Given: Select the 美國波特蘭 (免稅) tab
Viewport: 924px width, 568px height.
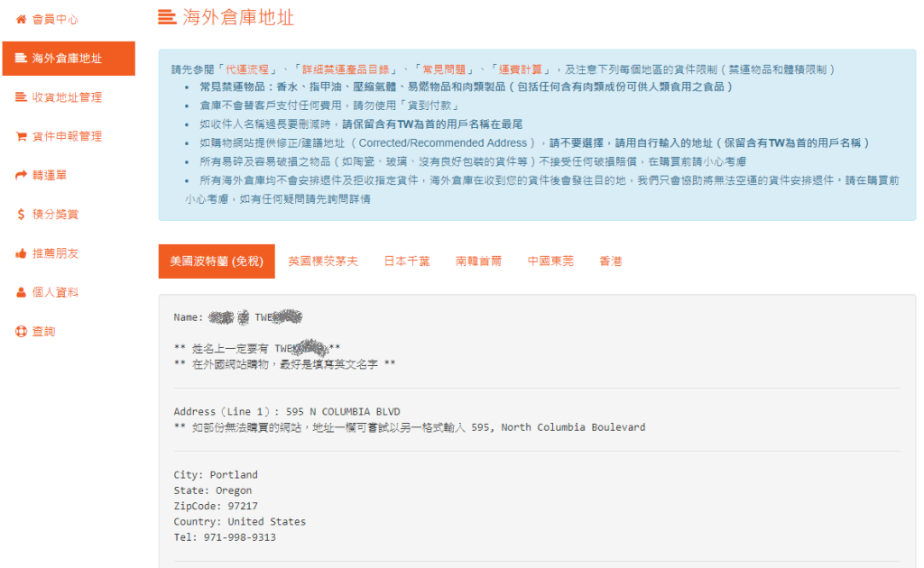Looking at the screenshot, I should [217, 261].
